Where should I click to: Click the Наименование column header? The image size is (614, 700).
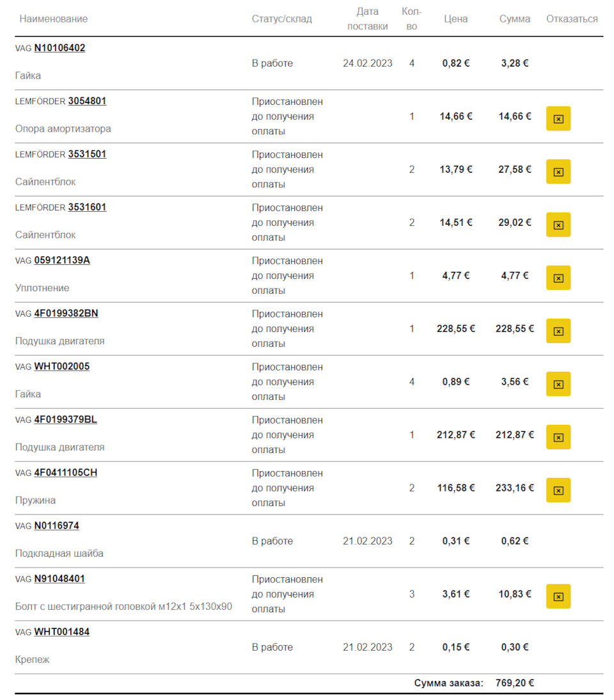tap(54, 19)
